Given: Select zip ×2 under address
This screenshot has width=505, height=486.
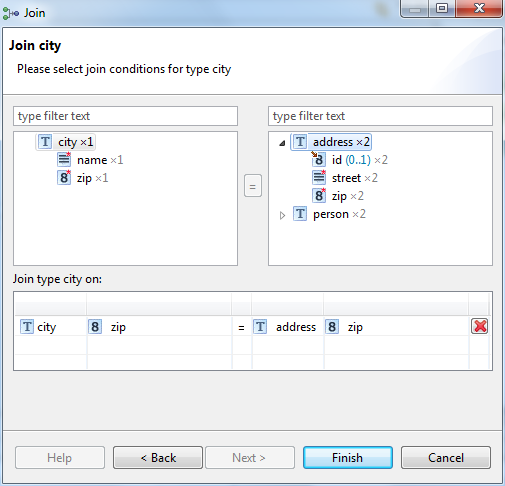Looking at the screenshot, I should (348, 196).
